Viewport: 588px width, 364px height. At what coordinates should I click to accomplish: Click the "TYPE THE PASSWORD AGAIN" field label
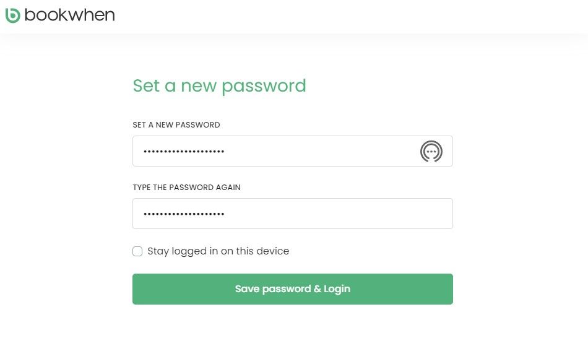tap(186, 188)
